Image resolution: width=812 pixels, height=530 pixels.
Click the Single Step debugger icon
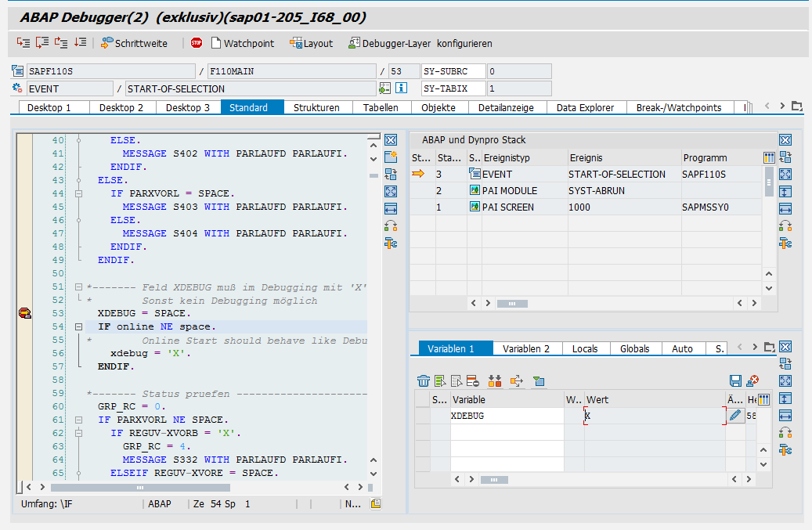pyautogui.click(x=23, y=43)
